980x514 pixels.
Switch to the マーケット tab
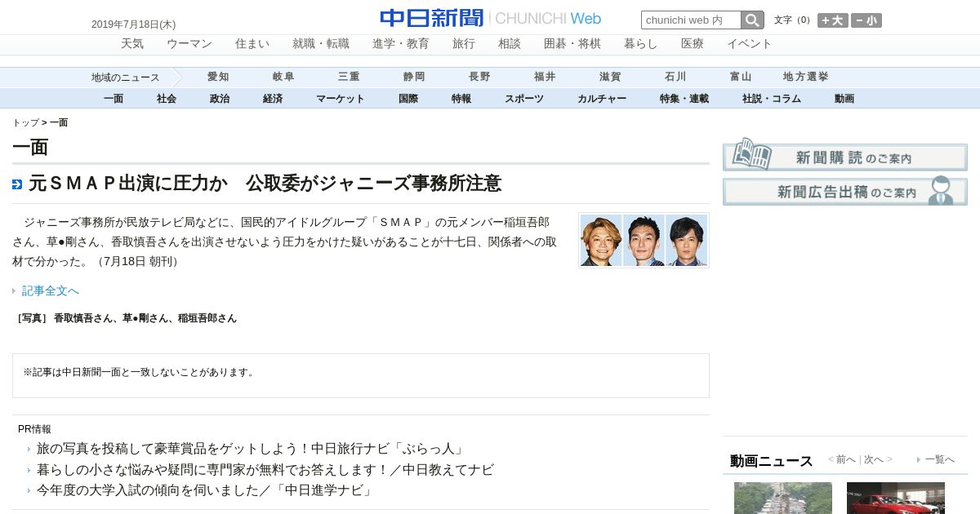[x=341, y=99]
